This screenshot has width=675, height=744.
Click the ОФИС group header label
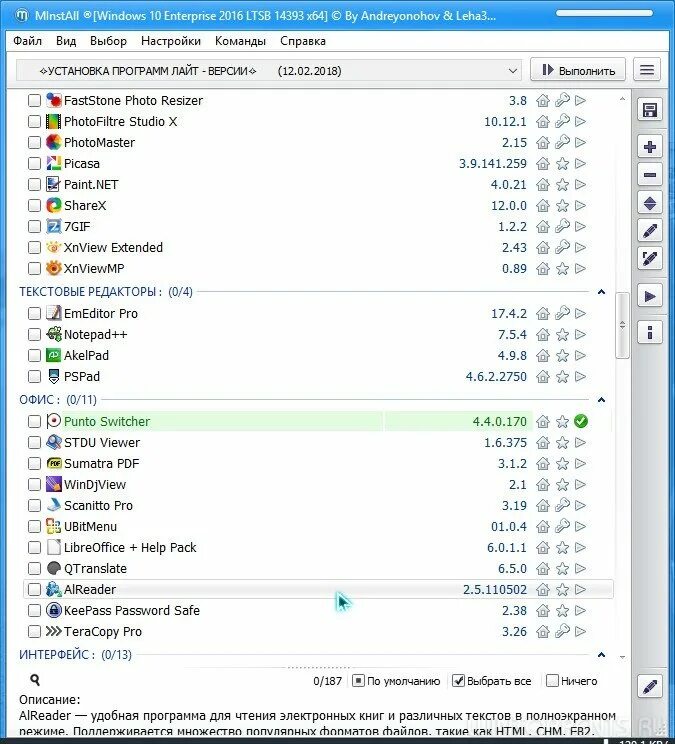click(x=58, y=400)
